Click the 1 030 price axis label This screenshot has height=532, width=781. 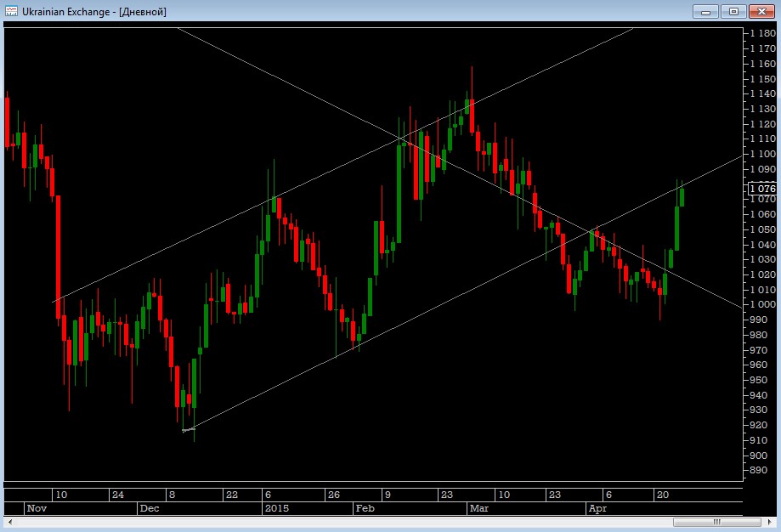[762, 259]
